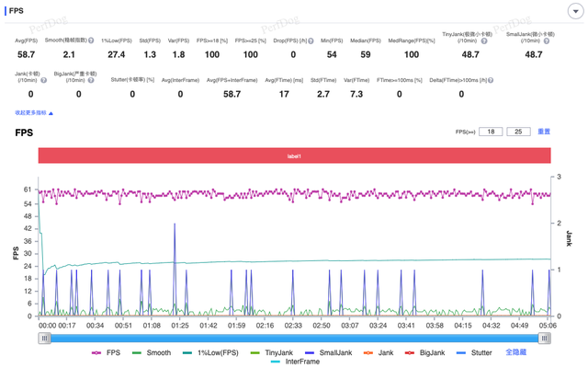Select the red label1 bar

[x=294, y=156]
